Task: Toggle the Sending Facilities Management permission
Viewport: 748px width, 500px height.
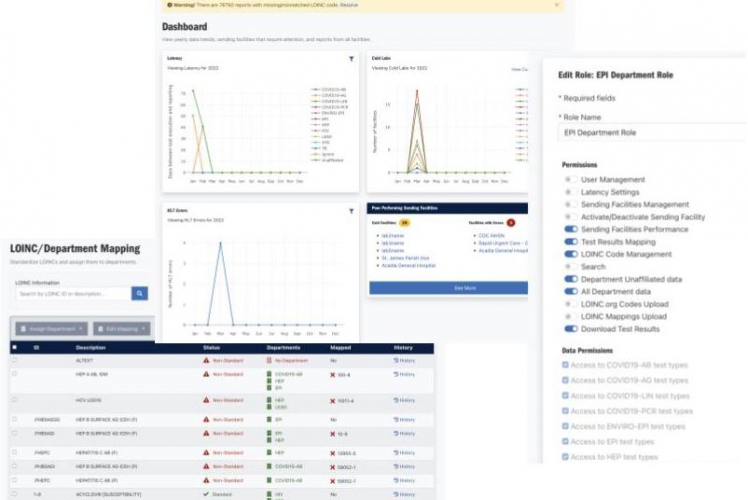Action: 571,204
